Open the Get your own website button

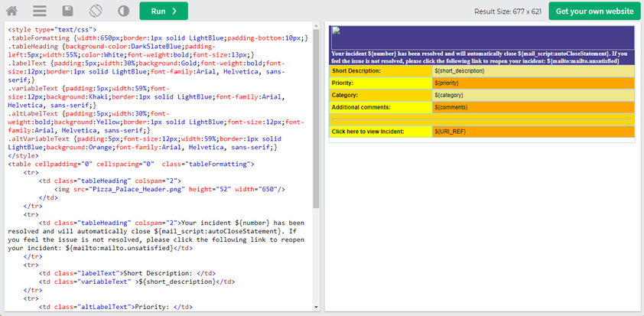pyautogui.click(x=595, y=11)
